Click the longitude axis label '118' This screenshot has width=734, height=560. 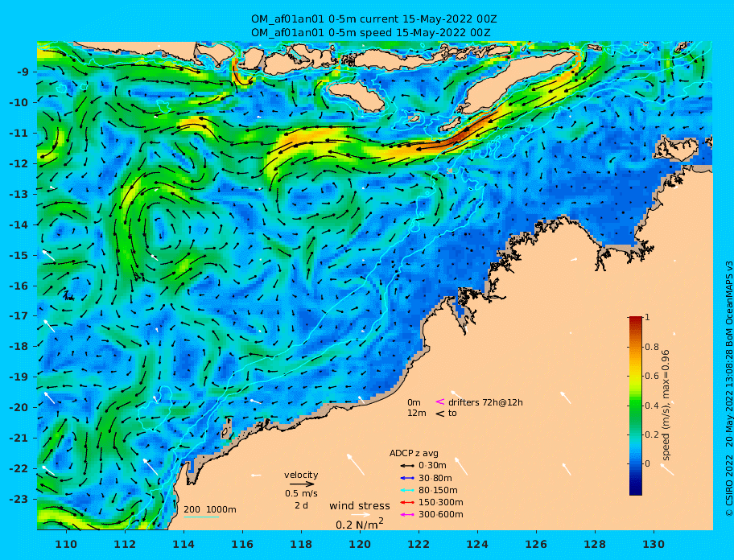[301, 544]
